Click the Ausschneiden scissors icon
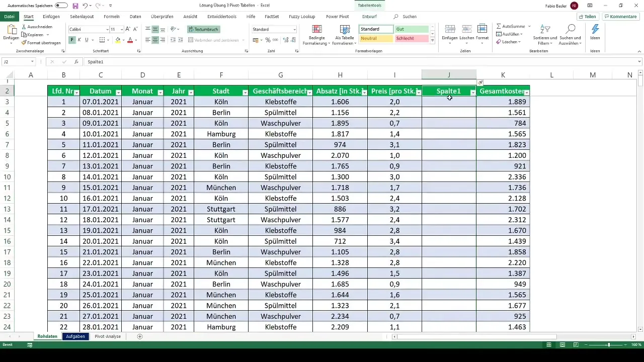Image resolution: width=644 pixels, height=362 pixels. pyautogui.click(x=24, y=27)
